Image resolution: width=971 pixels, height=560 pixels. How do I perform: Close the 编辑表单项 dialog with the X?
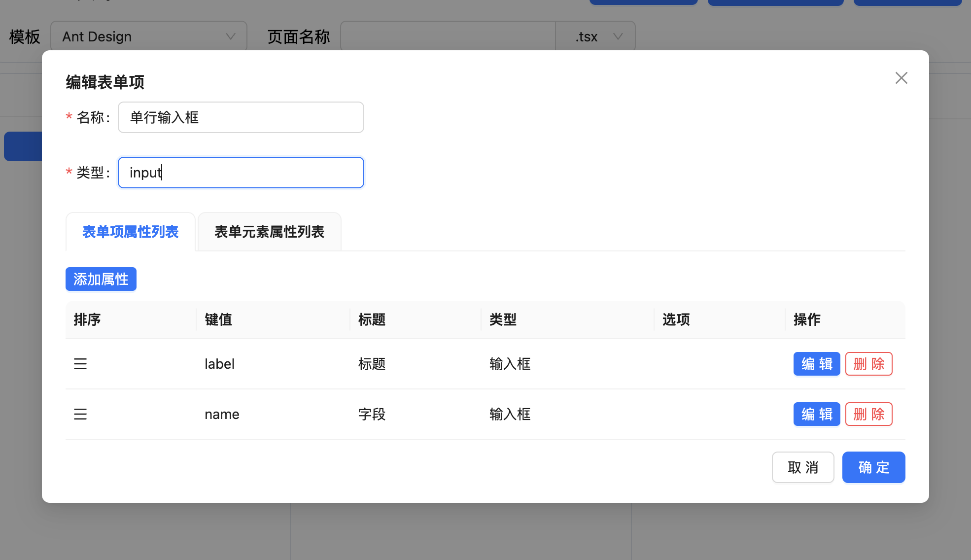901,78
